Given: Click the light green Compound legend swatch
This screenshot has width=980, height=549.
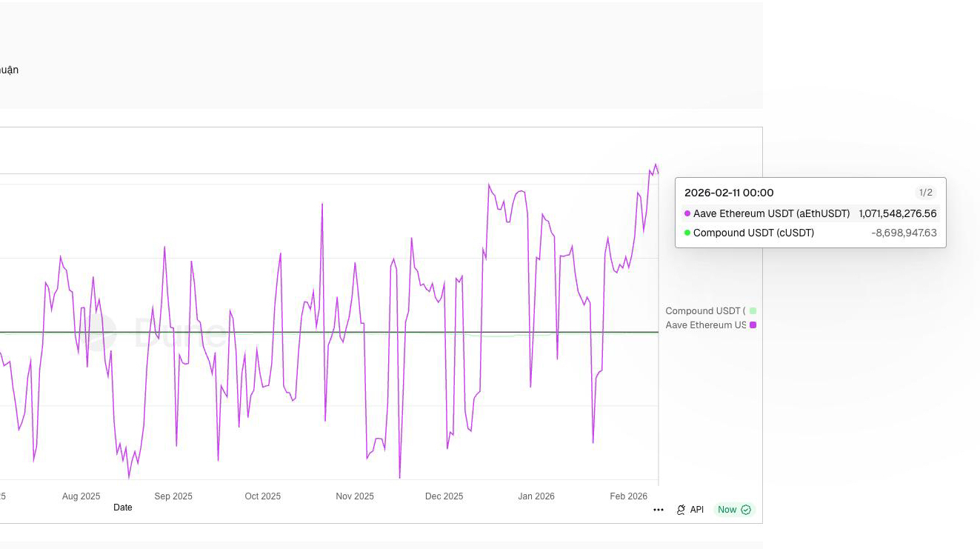Looking at the screenshot, I should 753,311.
